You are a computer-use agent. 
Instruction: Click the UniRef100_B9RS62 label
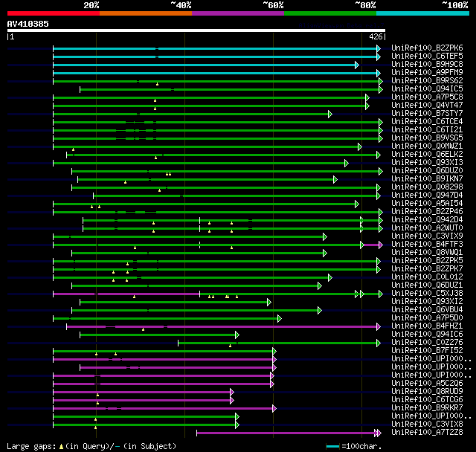tap(427, 81)
